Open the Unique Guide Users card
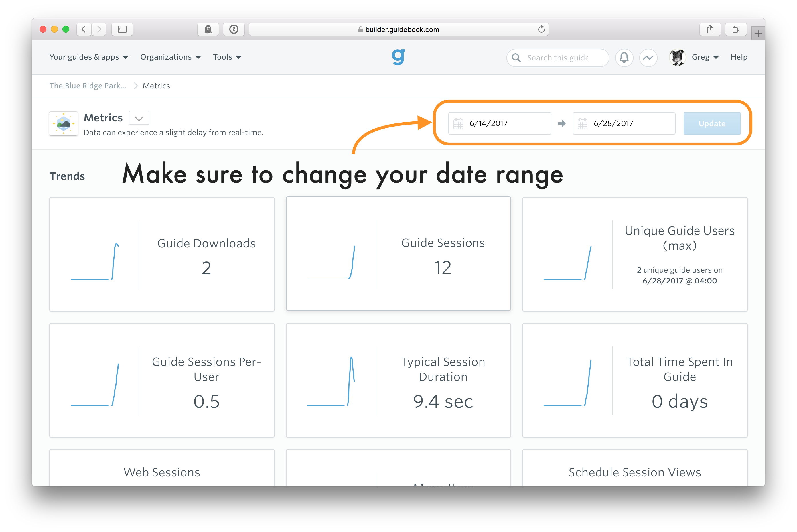Screen dimensions: 797x532 click(x=635, y=254)
